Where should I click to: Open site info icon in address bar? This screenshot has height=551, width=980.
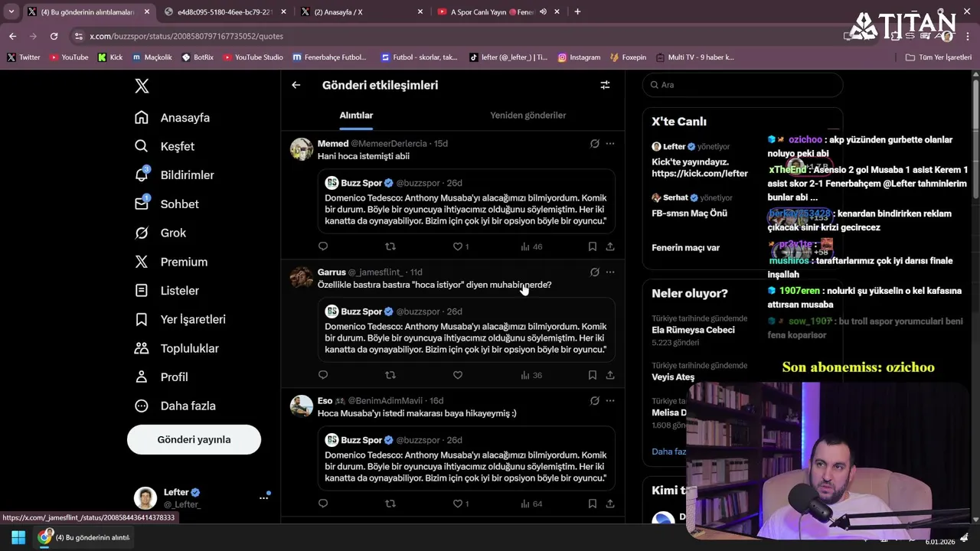coord(77,36)
